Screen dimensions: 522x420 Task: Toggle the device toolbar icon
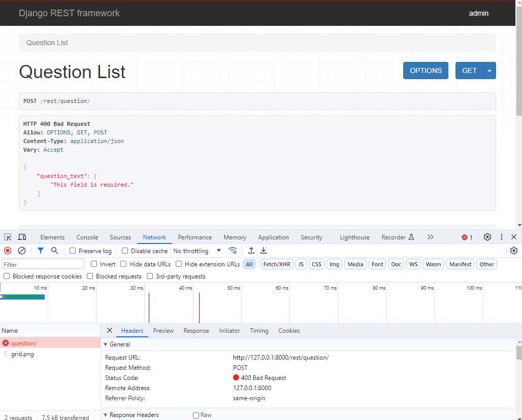22,237
